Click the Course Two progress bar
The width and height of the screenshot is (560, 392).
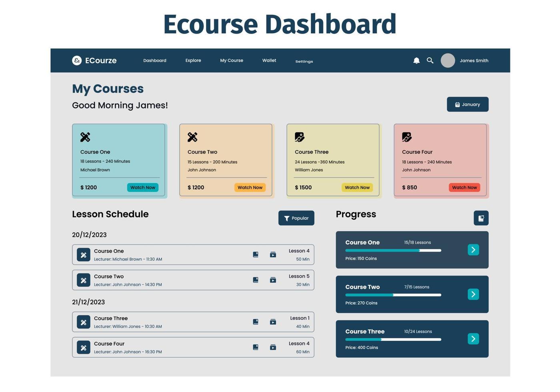(x=393, y=295)
